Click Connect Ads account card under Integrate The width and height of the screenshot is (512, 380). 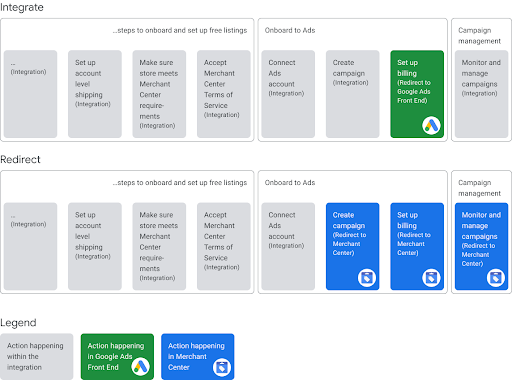[288, 94]
